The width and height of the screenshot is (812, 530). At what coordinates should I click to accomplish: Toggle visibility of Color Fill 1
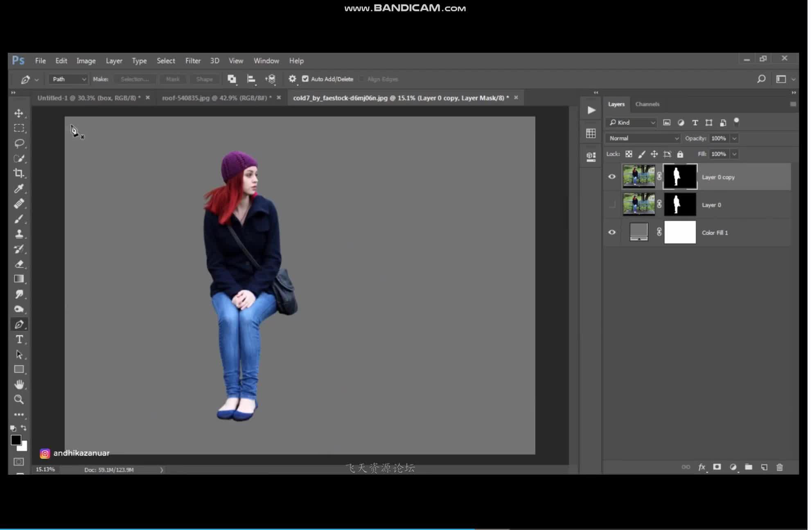[612, 232]
